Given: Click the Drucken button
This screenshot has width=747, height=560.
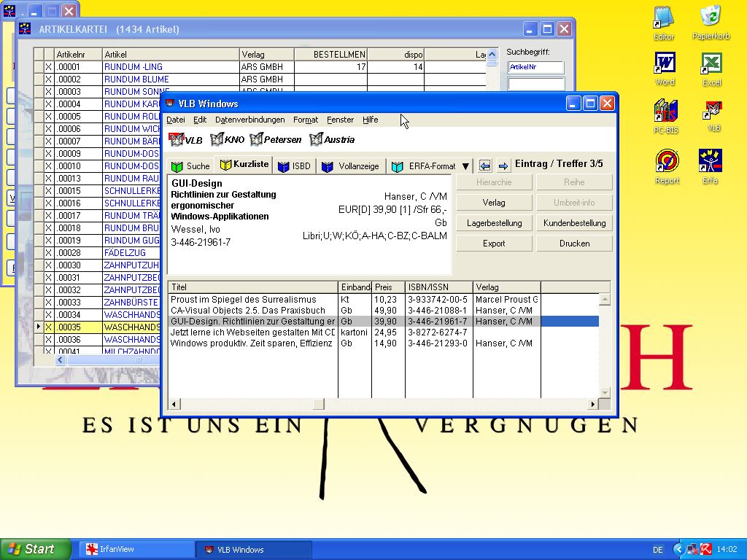Looking at the screenshot, I should (x=574, y=244).
